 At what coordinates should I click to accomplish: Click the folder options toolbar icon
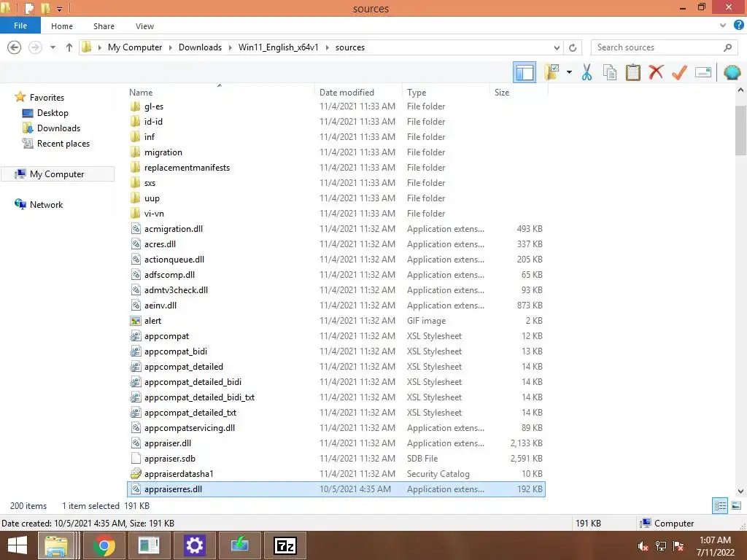551,73
